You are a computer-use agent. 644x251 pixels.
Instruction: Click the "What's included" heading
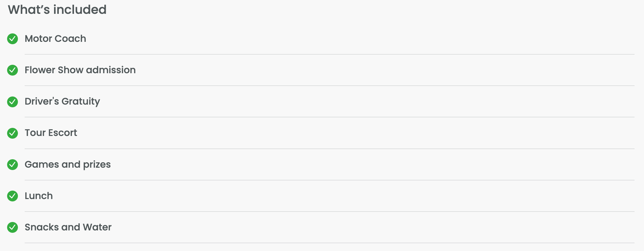coord(57,10)
